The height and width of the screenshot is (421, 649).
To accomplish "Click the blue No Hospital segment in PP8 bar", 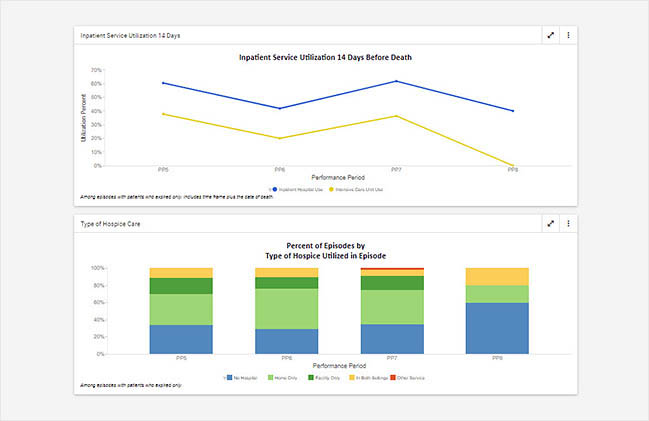I will tap(497, 328).
